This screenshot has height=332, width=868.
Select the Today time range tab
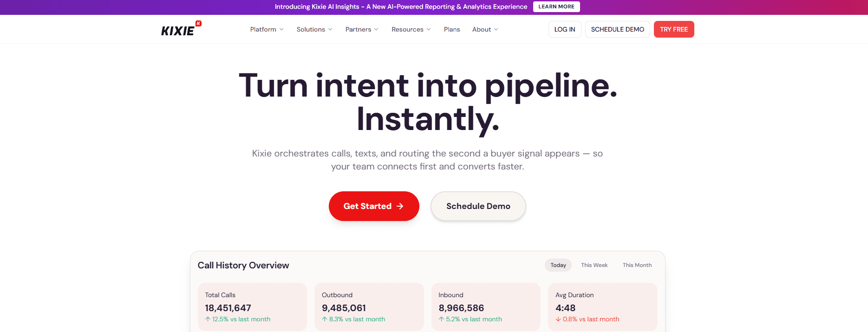558,265
